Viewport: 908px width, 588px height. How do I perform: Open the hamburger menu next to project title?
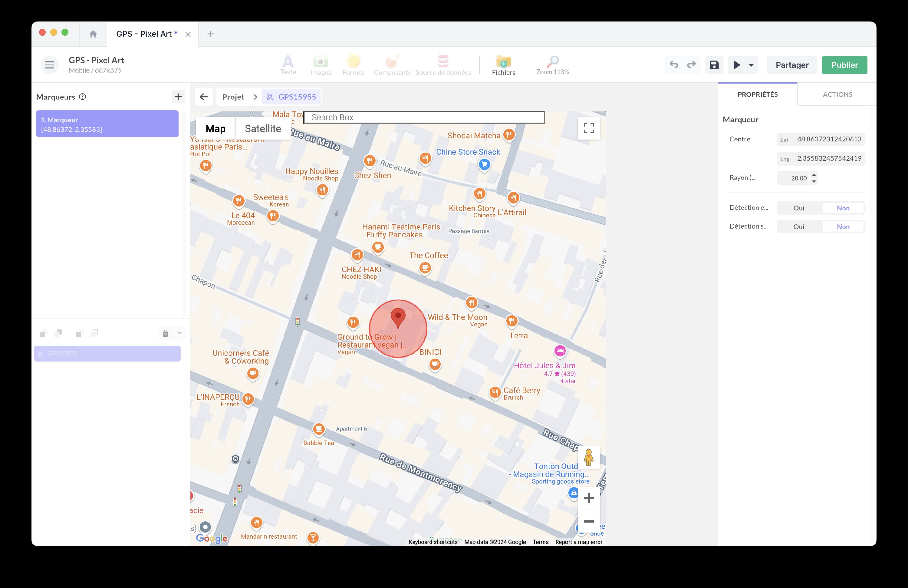pos(49,64)
